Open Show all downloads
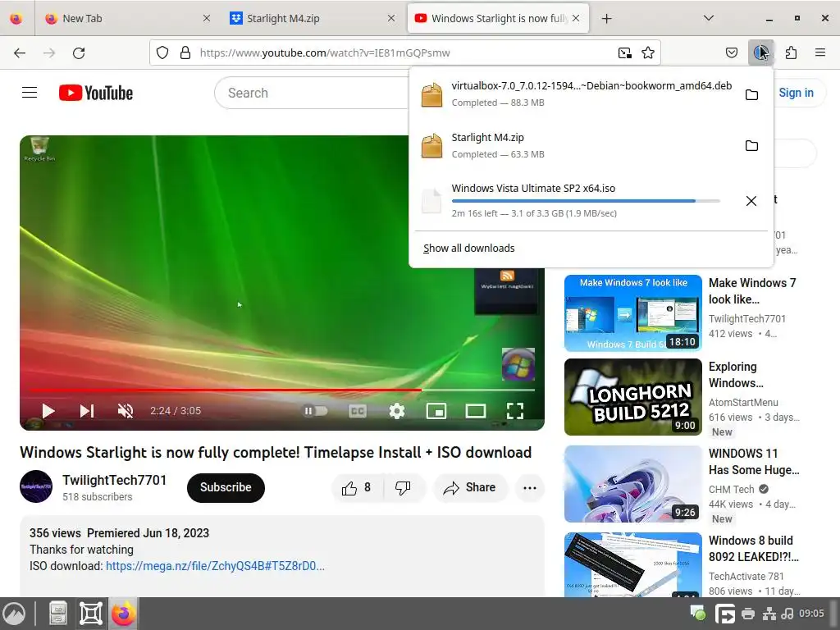The image size is (840, 630). (468, 248)
